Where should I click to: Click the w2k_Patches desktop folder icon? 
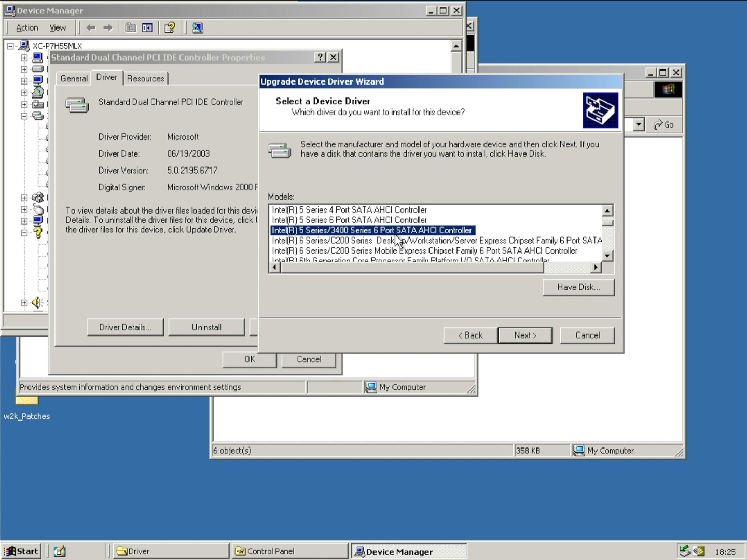[26, 400]
